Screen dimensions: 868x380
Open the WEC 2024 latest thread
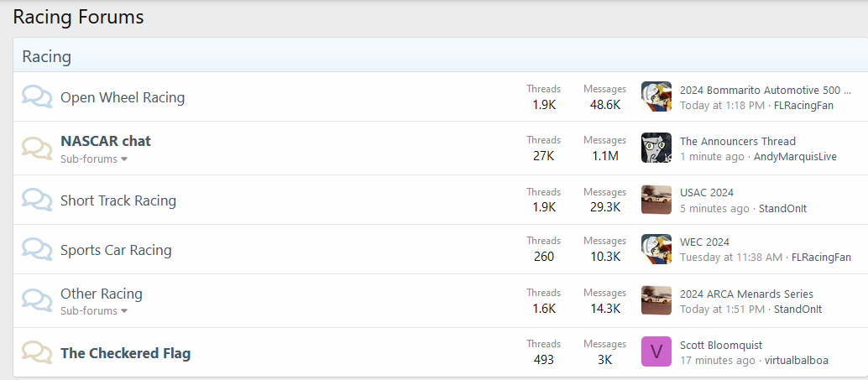click(704, 242)
